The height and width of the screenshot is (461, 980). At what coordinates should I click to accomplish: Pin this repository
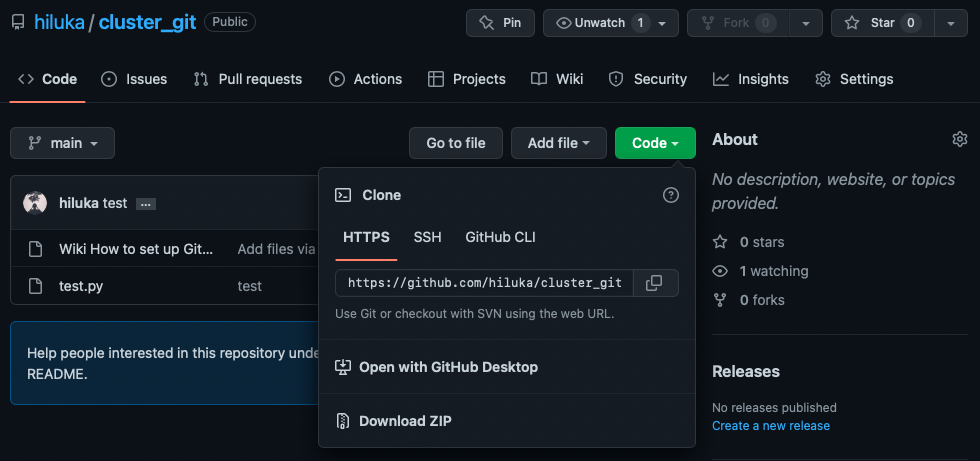point(500,23)
